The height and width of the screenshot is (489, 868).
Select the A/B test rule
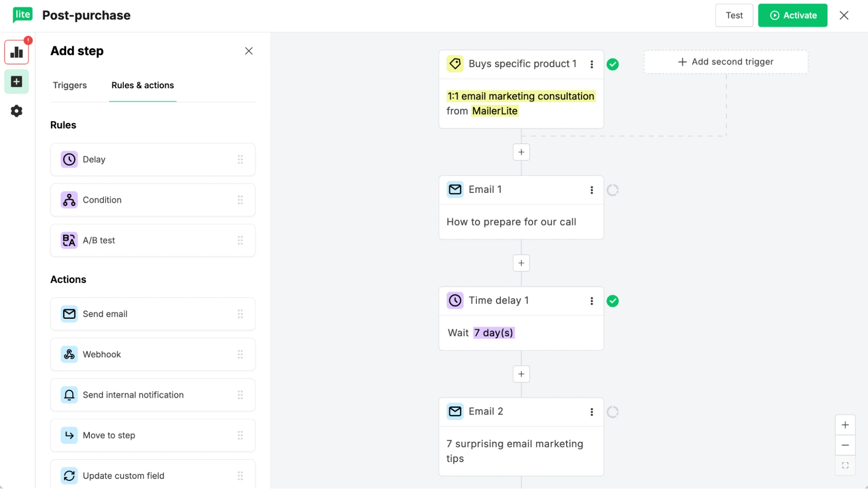[152, 240]
